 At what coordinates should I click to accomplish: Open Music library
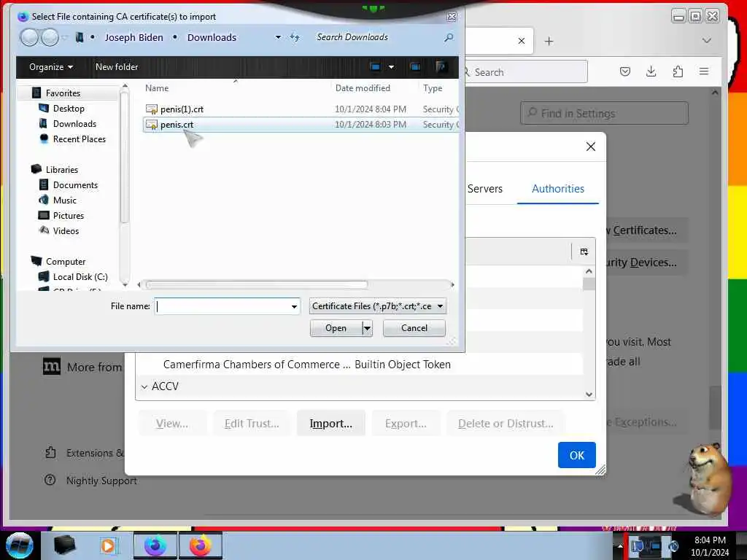64,200
